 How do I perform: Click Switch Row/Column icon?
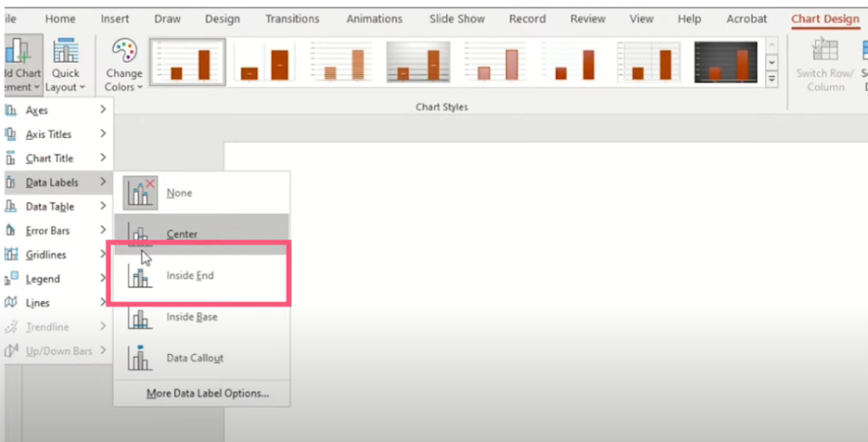(x=824, y=50)
